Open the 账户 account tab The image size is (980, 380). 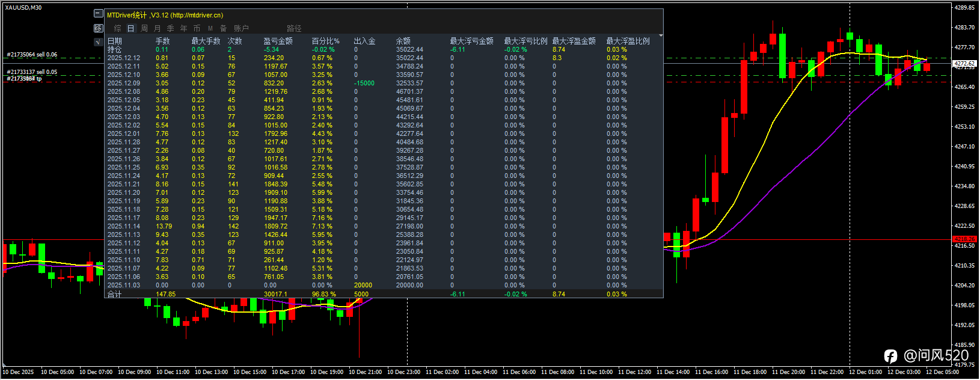click(x=241, y=28)
